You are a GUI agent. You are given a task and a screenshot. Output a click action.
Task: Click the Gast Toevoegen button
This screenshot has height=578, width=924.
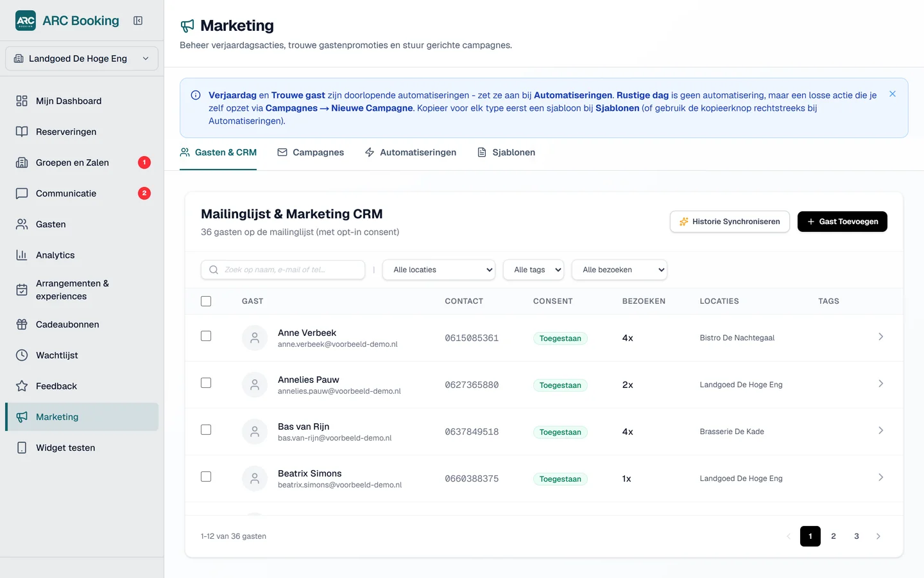843,222
